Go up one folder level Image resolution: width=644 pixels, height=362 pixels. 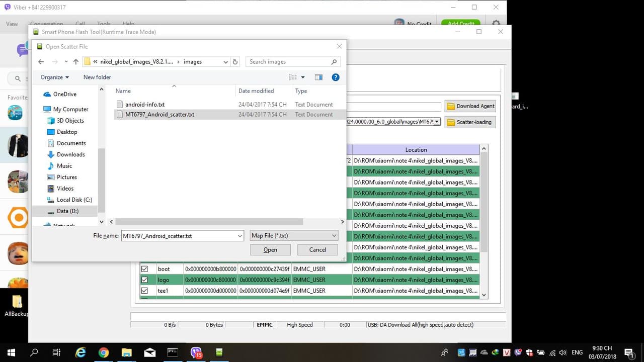75,62
